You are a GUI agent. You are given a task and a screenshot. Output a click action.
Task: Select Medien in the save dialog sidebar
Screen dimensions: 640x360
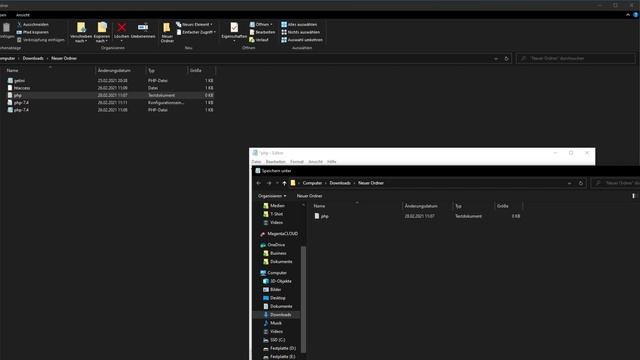click(277, 206)
